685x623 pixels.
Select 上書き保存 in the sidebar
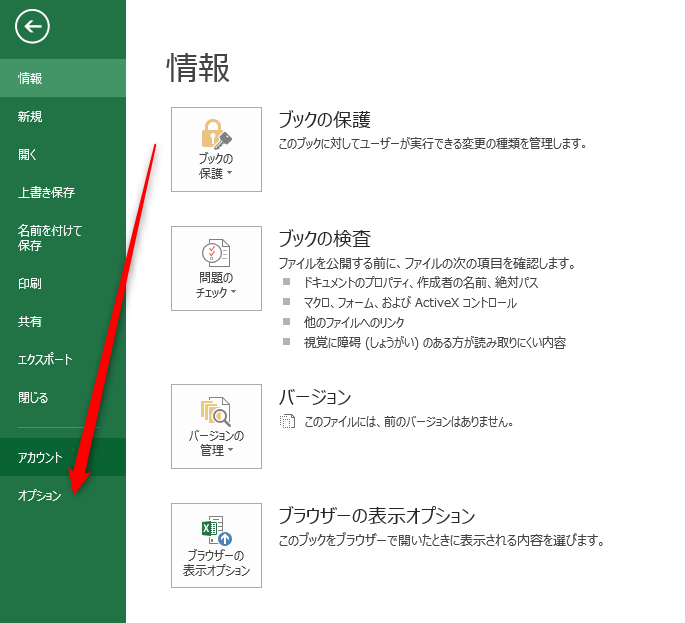pyautogui.click(x=63, y=192)
